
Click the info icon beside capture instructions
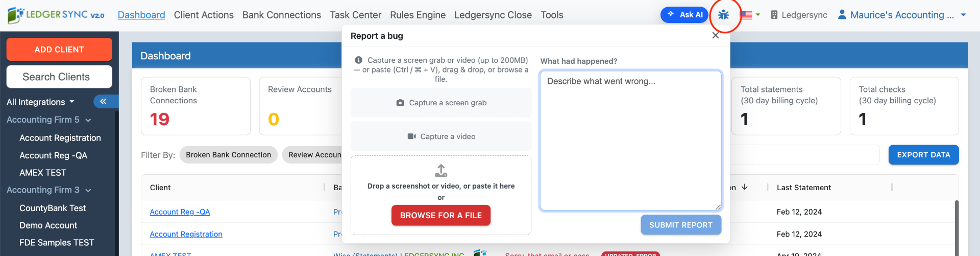pos(359,60)
